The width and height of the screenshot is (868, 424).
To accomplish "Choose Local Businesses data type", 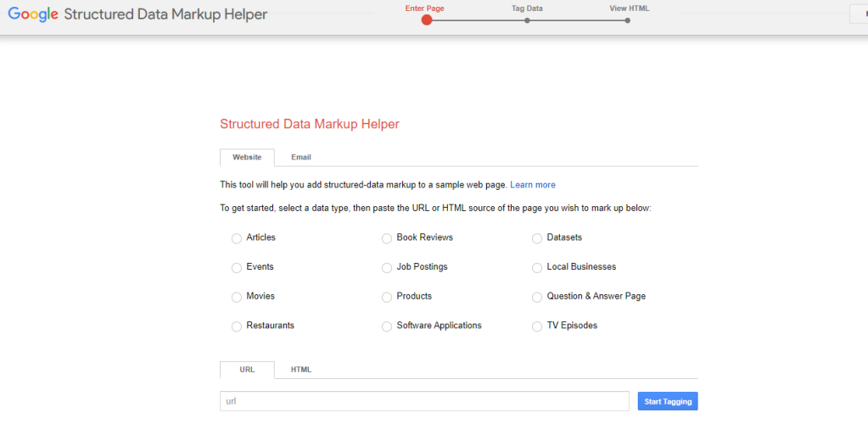I will pyautogui.click(x=537, y=267).
